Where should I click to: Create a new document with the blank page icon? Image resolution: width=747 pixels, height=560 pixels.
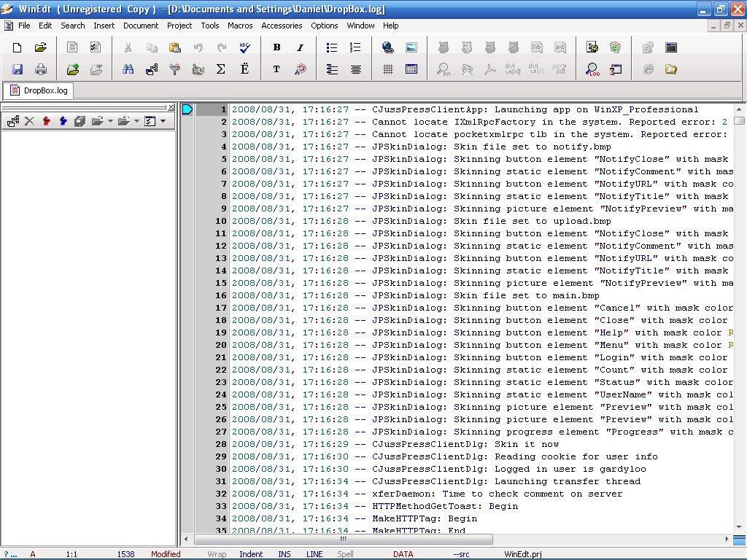18,47
